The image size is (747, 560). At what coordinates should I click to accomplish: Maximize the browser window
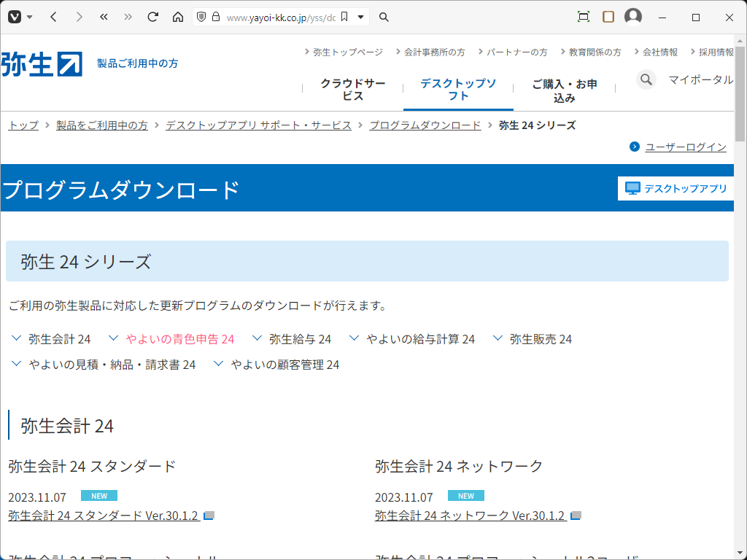click(695, 17)
